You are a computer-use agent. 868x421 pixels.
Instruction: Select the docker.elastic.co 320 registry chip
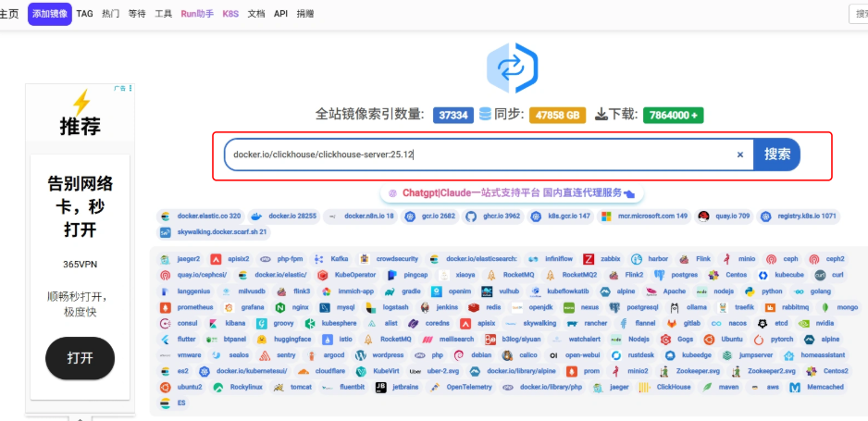(x=201, y=217)
